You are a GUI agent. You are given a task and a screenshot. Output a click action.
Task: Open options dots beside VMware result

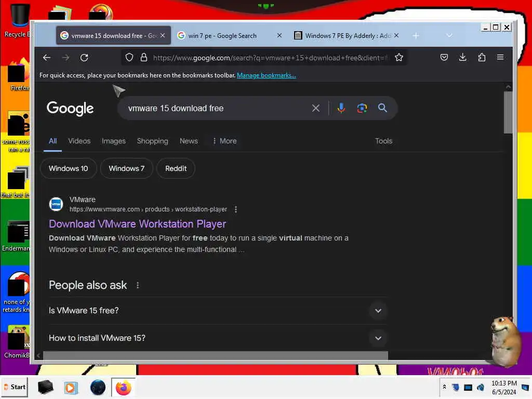(x=236, y=209)
